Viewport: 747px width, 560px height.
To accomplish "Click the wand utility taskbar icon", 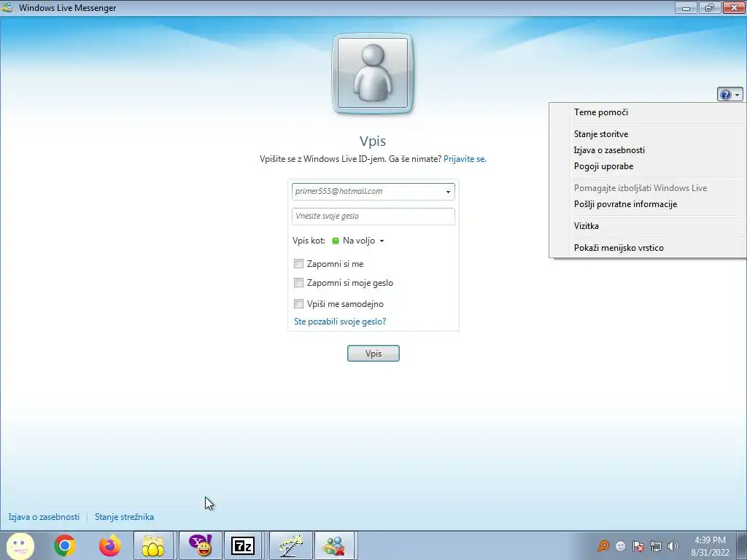I will [x=290, y=545].
